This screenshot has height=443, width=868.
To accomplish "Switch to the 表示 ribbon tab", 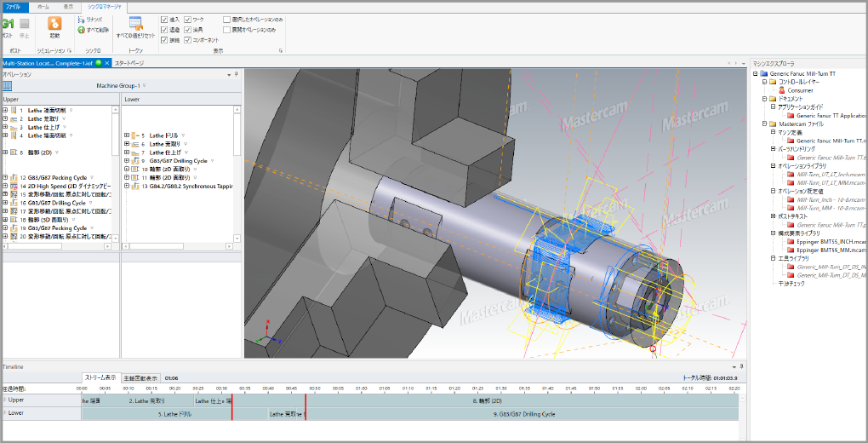I will pyautogui.click(x=68, y=7).
